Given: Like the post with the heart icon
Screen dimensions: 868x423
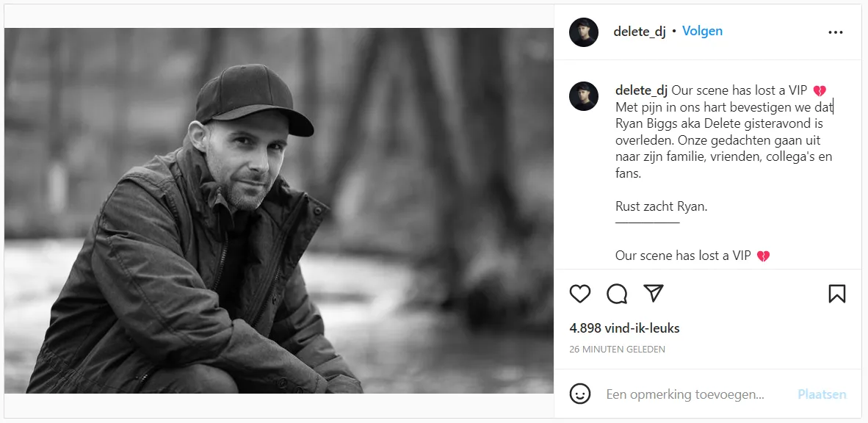Looking at the screenshot, I should coord(580,294).
